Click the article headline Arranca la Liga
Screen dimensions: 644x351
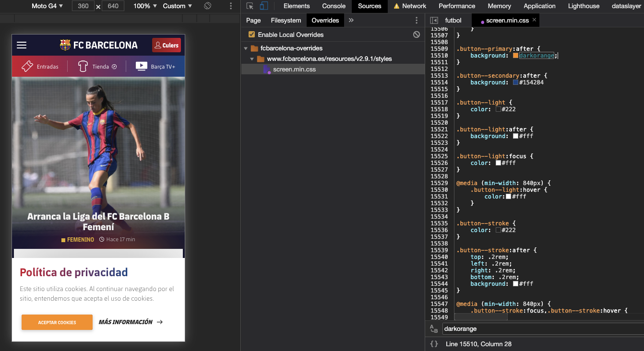(98, 222)
